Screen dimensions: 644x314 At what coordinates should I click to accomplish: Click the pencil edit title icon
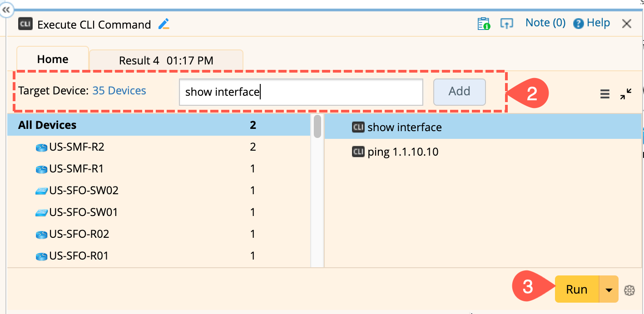click(x=164, y=24)
